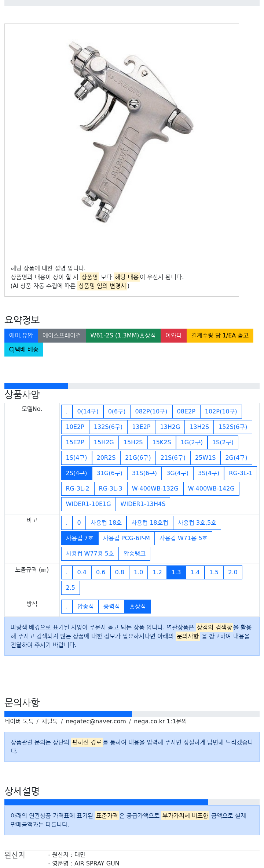
Task: Select 사용컵 PCG-6P-M option
Action: [x=126, y=538]
